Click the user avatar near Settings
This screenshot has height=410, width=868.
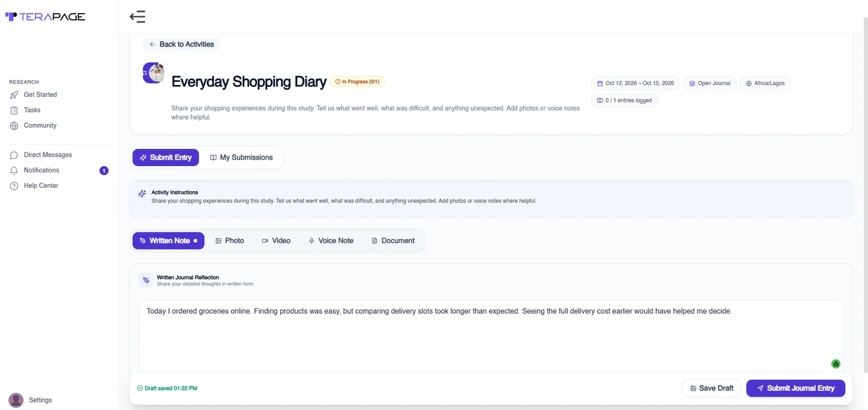tap(16, 400)
